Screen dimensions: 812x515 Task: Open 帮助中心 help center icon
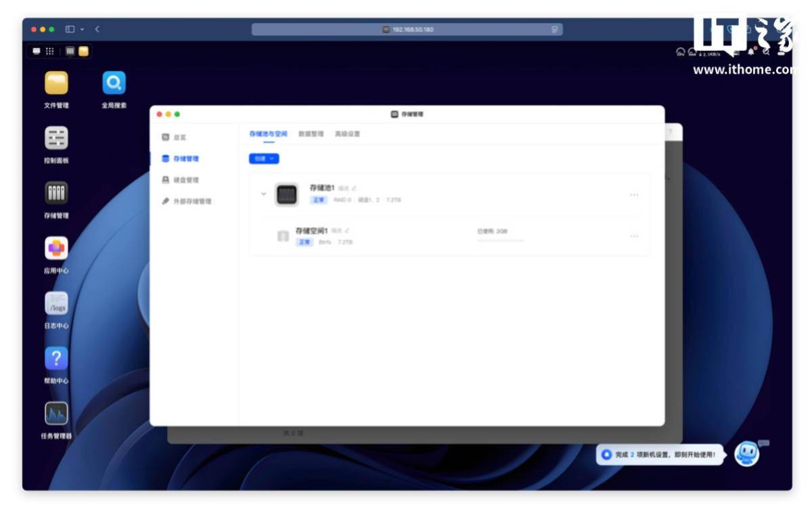[x=56, y=359]
